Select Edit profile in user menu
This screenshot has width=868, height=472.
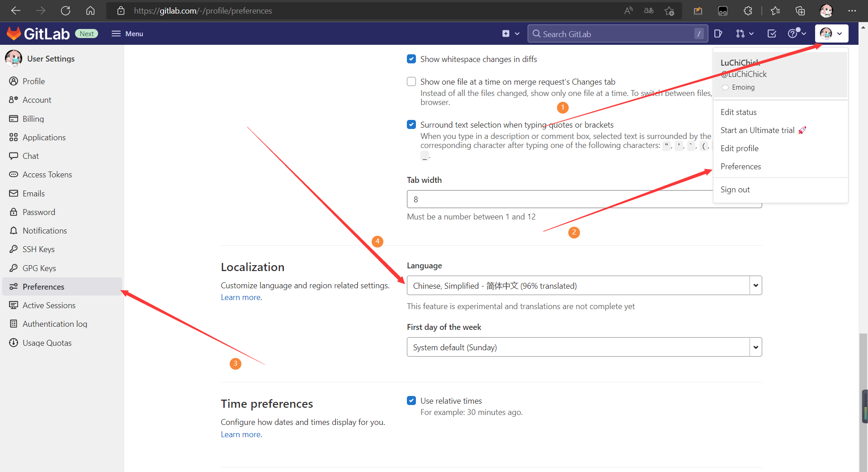(x=740, y=148)
